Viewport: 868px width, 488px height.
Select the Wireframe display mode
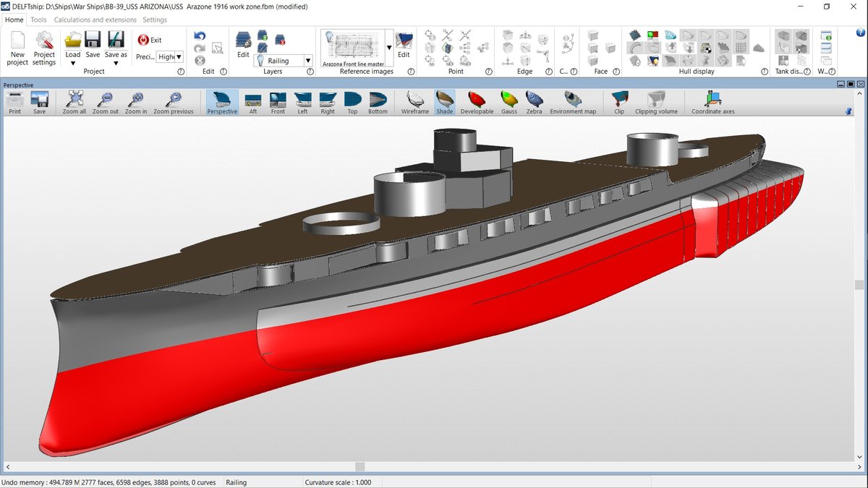coord(415,102)
